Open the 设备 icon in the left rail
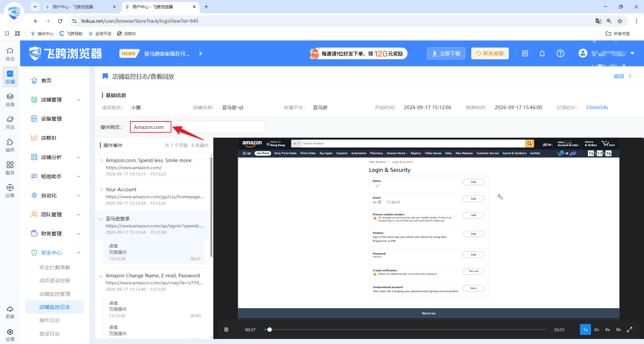Screen dimensions: 644x344 coord(10,100)
